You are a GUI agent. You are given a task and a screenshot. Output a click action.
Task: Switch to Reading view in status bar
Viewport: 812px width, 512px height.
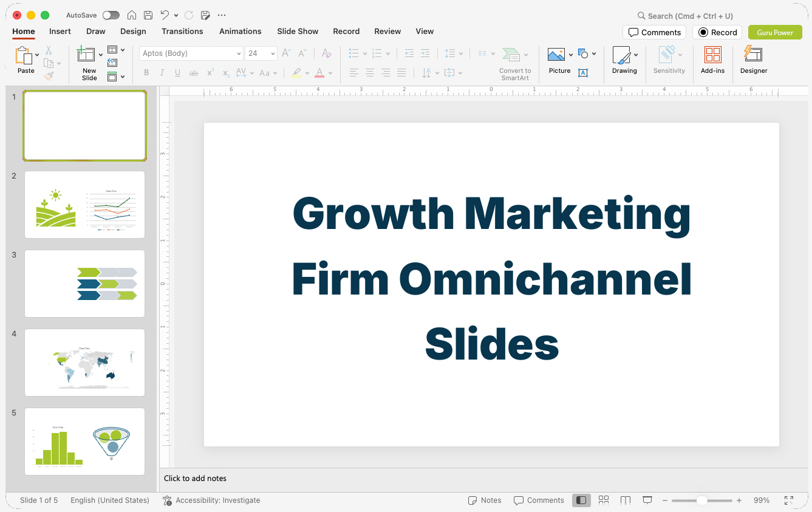click(x=626, y=500)
